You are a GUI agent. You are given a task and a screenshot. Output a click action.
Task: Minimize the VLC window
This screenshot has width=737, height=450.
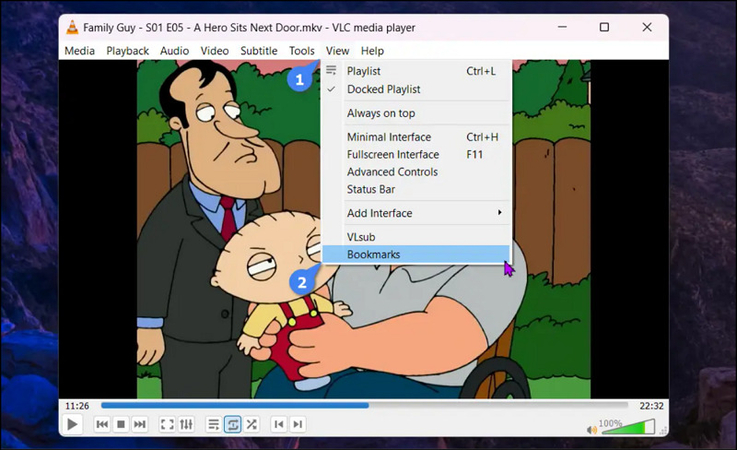pos(562,27)
